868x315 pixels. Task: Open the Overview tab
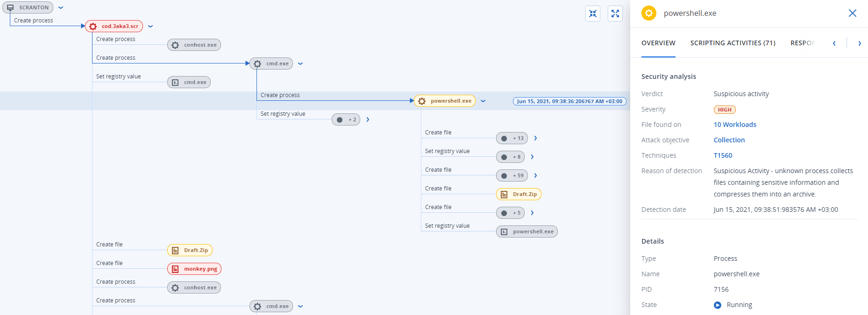[658, 43]
